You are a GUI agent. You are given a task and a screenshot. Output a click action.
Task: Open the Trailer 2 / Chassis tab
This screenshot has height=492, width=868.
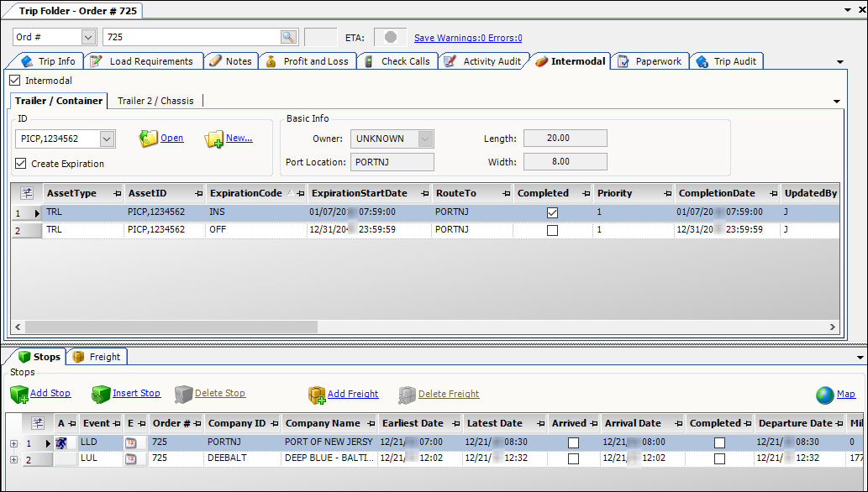pos(155,101)
